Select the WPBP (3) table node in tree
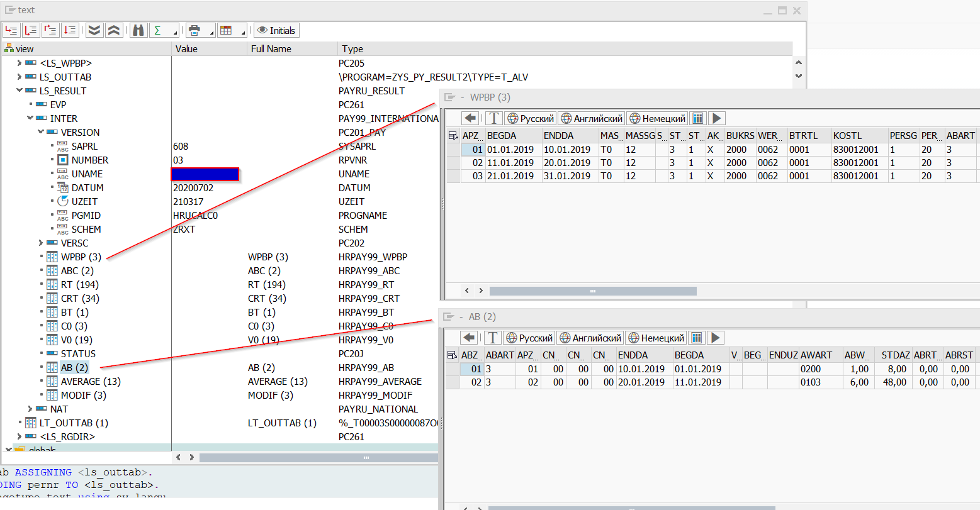 (81, 257)
